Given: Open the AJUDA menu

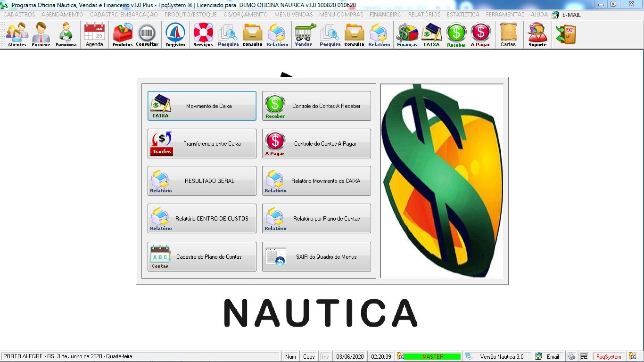Looking at the screenshot, I should [x=539, y=15].
